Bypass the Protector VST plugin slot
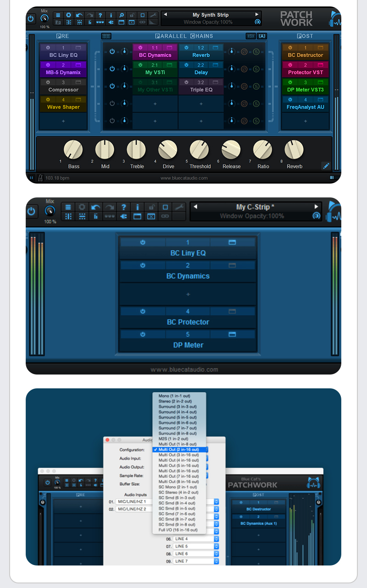Screen dimensions: 367x588 pos(290,65)
